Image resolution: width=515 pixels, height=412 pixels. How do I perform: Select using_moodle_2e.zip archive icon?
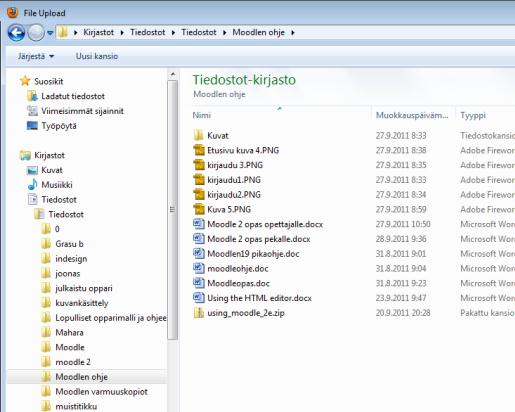(199, 313)
